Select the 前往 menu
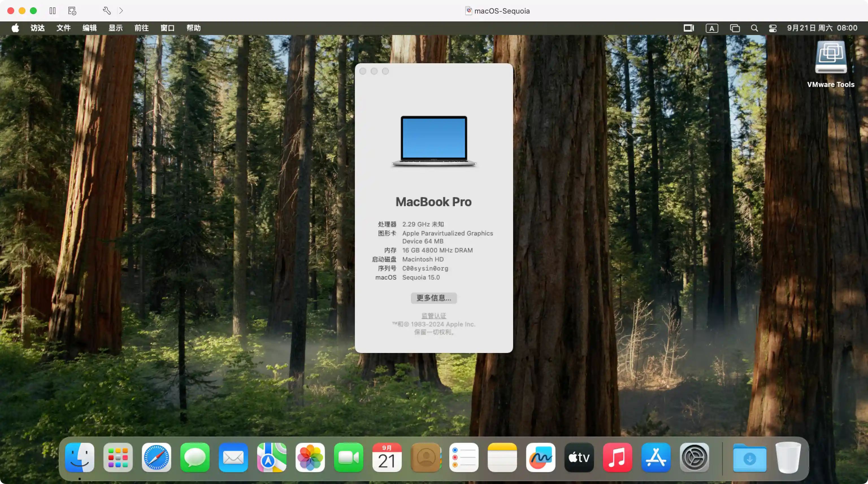The height and width of the screenshot is (484, 868). (x=141, y=28)
